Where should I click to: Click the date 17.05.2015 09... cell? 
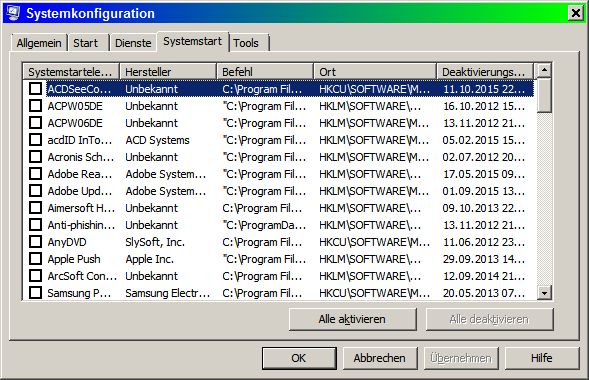[484, 174]
